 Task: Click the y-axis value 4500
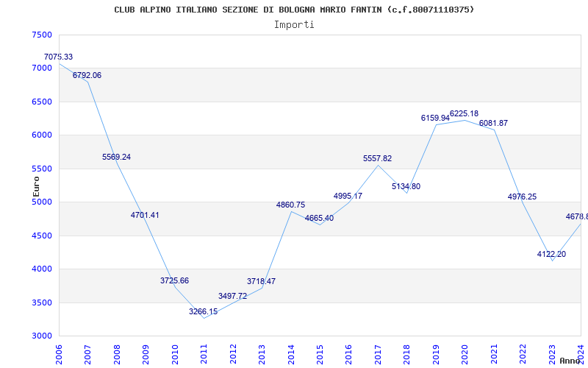pos(42,236)
